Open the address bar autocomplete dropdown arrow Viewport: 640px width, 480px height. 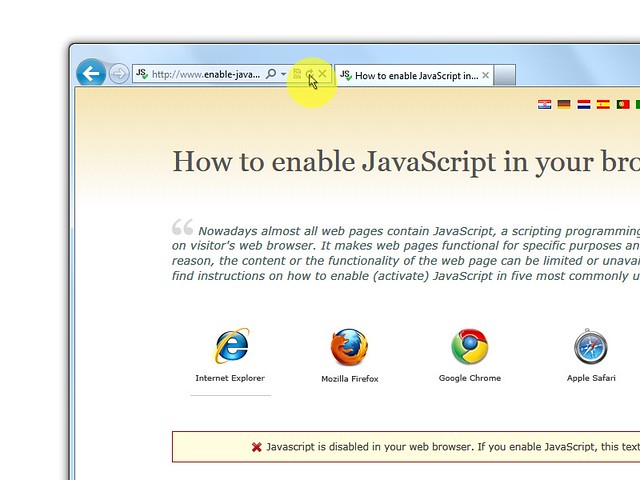[284, 75]
